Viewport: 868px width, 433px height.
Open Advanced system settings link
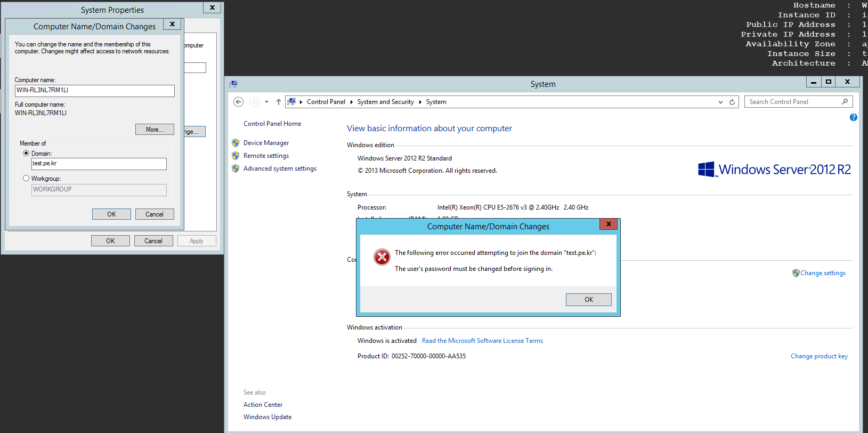(280, 169)
